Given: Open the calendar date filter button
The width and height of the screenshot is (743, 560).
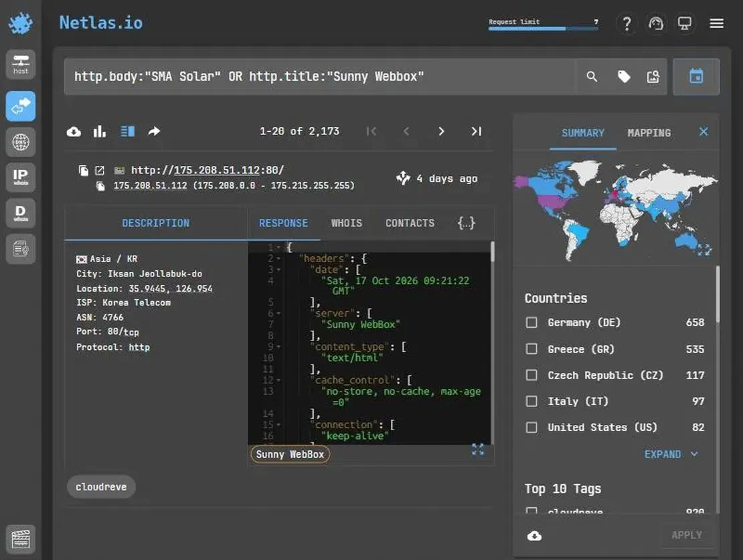Looking at the screenshot, I should [x=696, y=76].
